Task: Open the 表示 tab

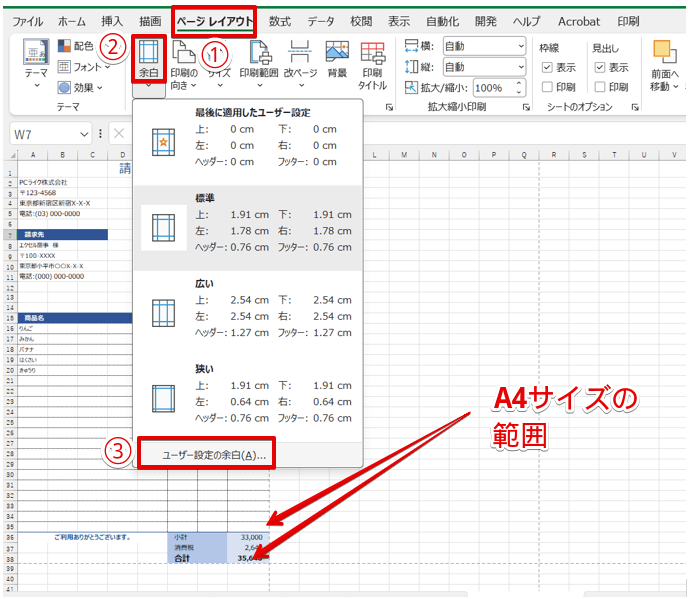Action: coord(399,22)
